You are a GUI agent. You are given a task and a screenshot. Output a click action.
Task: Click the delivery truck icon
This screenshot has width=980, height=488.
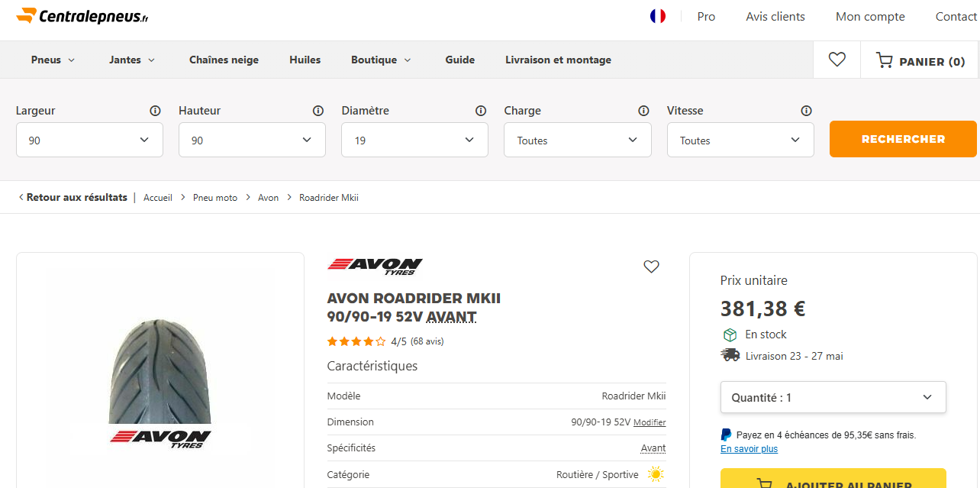pos(730,355)
